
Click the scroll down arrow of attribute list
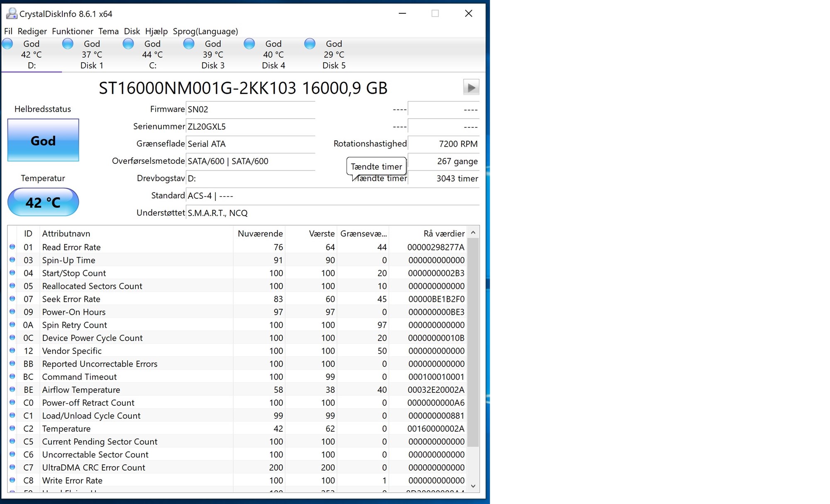[473, 486]
